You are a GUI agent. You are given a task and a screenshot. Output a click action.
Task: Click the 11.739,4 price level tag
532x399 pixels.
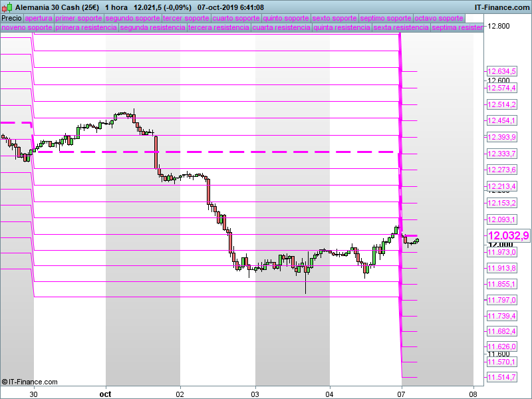(x=502, y=316)
